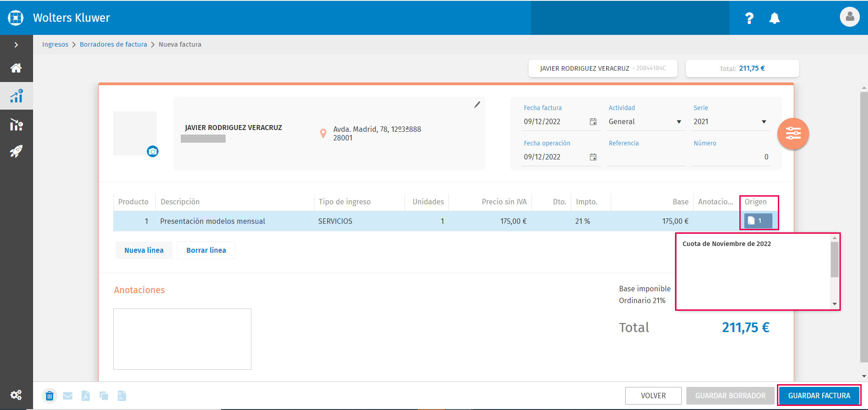This screenshot has width=868, height=410.
Task: Open settings gears in sidebar
Action: click(x=16, y=395)
